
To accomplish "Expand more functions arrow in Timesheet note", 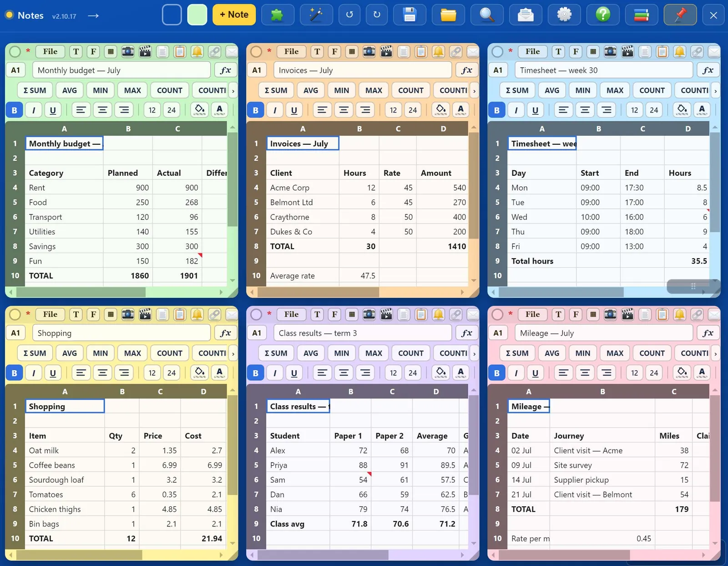I will coord(715,91).
